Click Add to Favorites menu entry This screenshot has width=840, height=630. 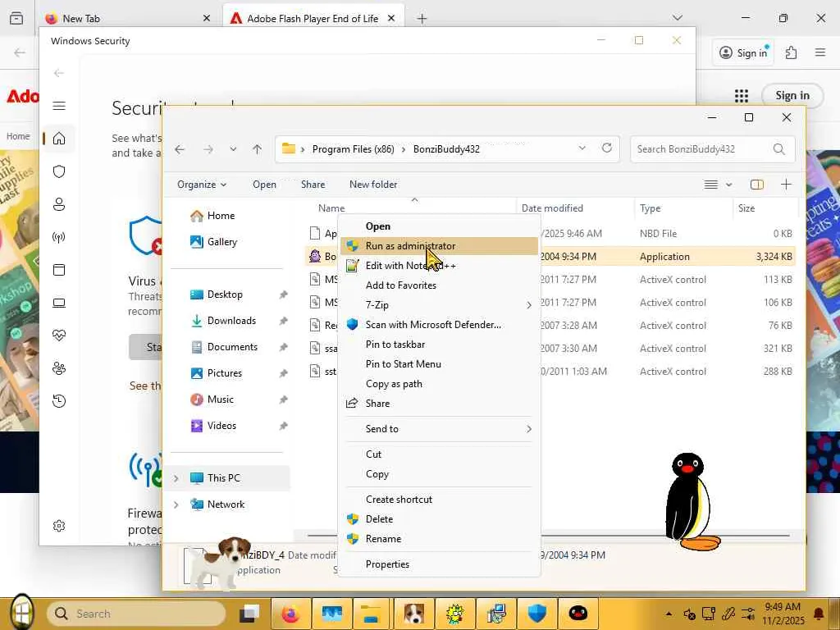tap(439, 285)
